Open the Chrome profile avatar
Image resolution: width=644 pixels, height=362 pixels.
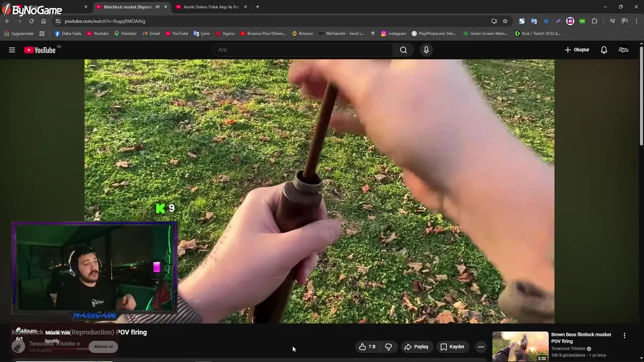[x=624, y=21]
